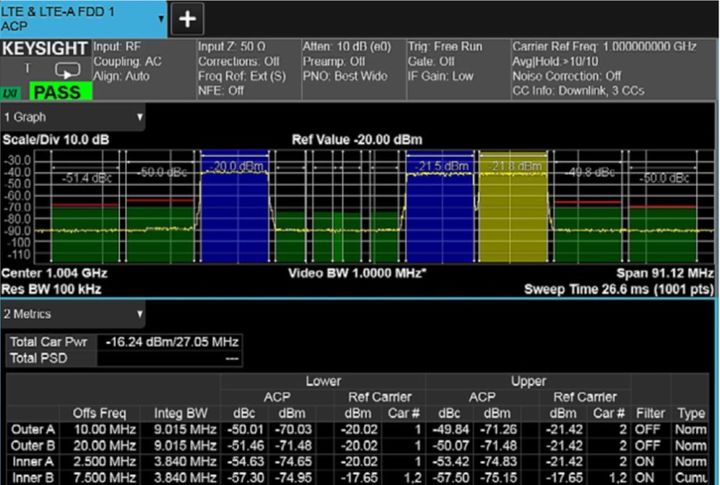Click the Span 91.12 MHz label
Image resolution: width=720 pixels, height=485 pixels.
click(x=666, y=272)
